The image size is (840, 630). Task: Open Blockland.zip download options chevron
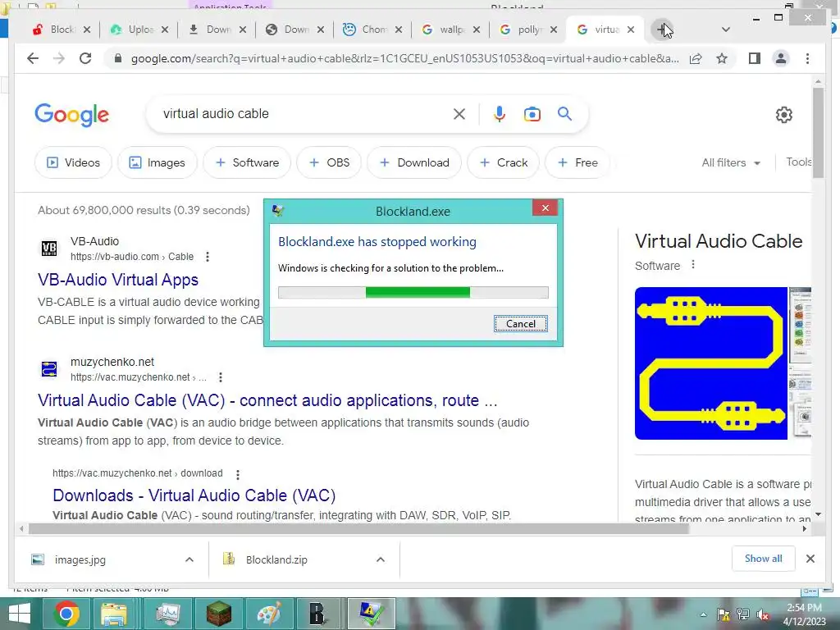coord(381,559)
